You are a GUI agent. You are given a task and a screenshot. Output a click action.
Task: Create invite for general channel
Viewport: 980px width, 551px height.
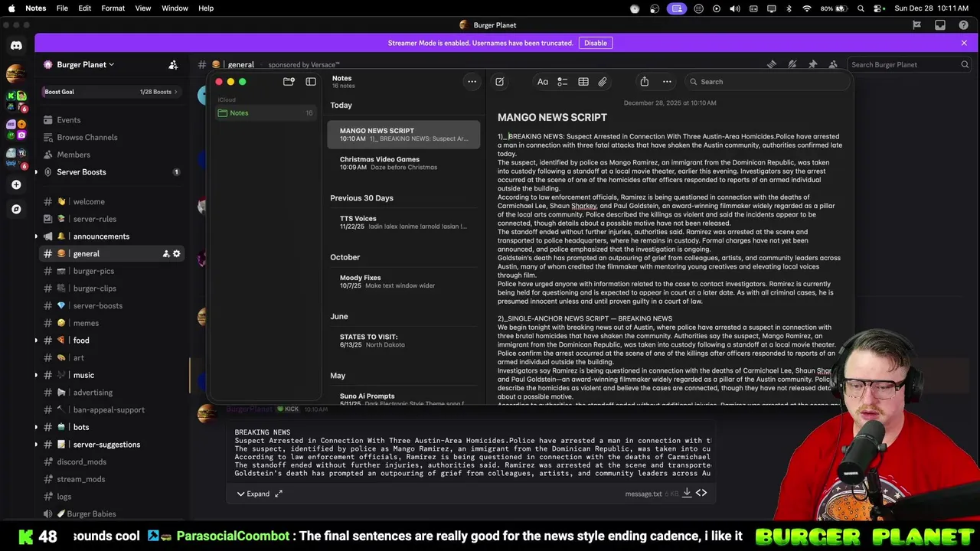click(165, 254)
